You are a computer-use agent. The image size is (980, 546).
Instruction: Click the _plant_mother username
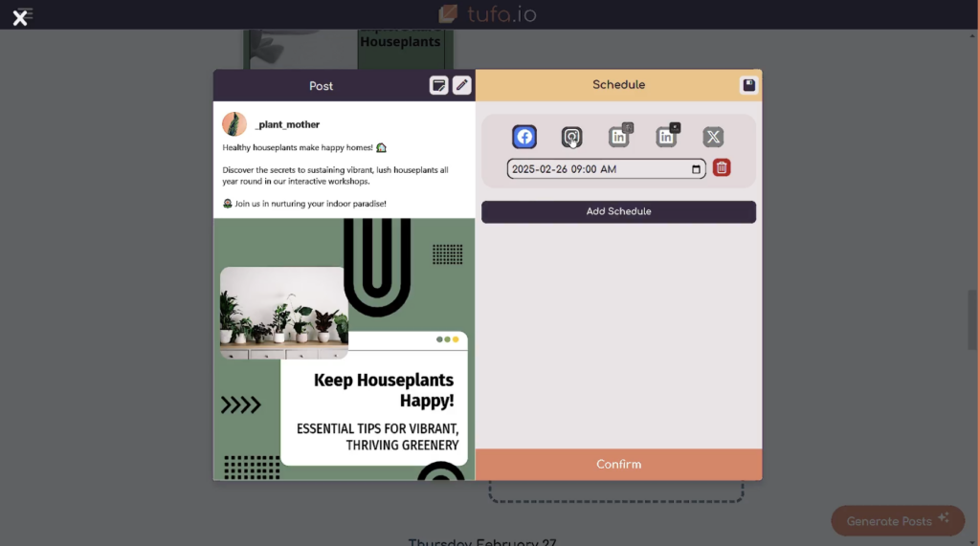(287, 124)
